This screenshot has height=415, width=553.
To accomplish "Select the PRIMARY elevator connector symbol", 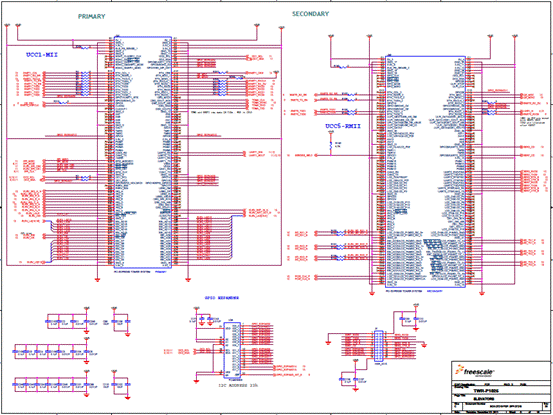I will pos(142,152).
